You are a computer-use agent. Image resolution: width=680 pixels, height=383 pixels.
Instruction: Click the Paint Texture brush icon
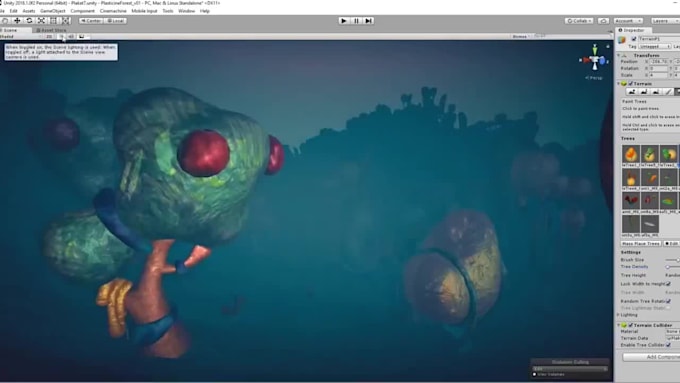pyautogui.click(x=668, y=92)
